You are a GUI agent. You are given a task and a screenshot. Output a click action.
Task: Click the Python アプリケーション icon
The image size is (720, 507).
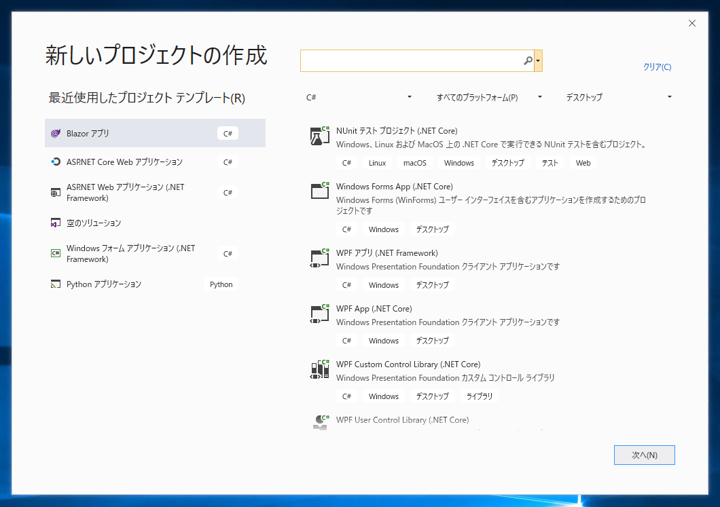pos(56,284)
